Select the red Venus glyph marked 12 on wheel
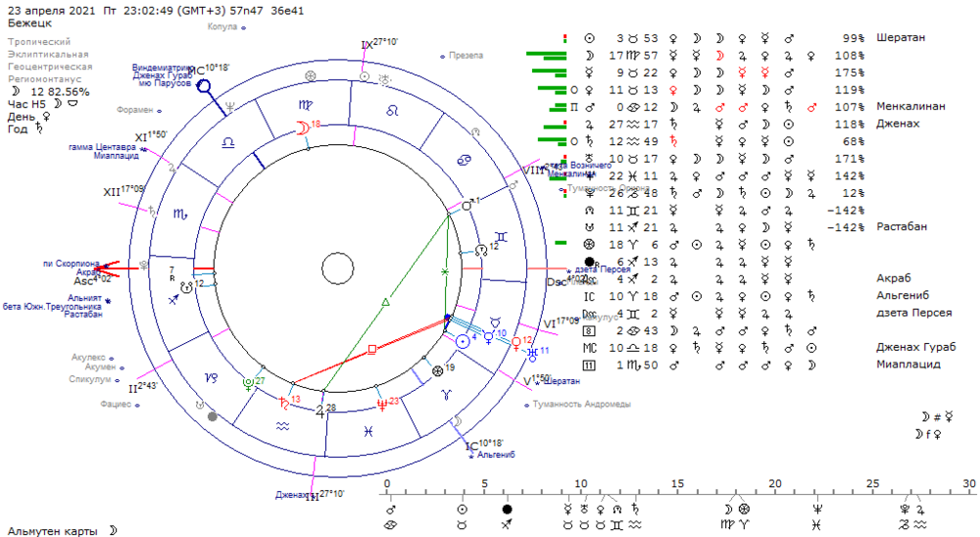This screenshot has height=537, width=980. [516, 344]
